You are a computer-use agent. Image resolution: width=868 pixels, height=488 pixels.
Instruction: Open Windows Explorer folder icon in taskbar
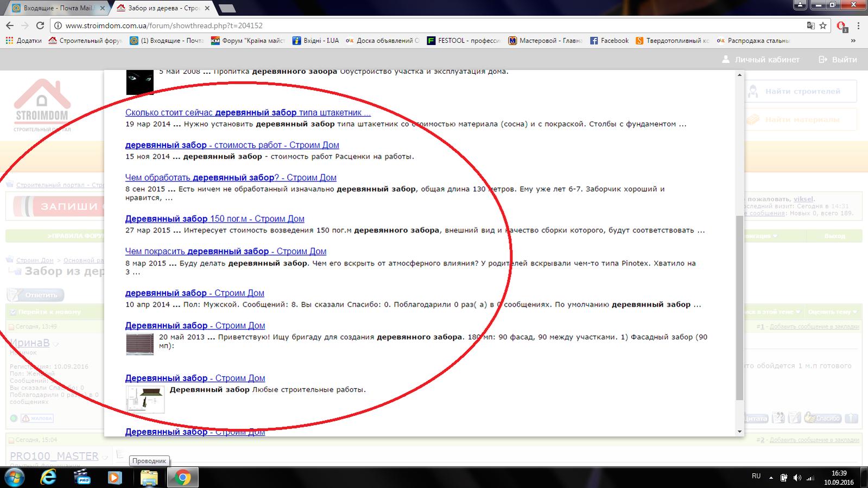tap(149, 478)
